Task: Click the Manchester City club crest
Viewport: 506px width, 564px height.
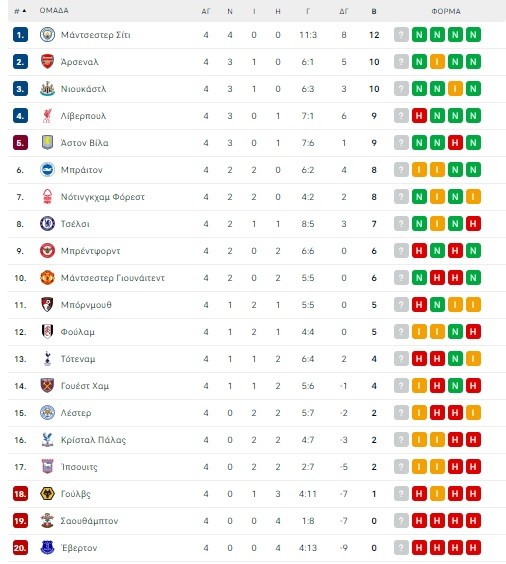Action: click(x=47, y=35)
